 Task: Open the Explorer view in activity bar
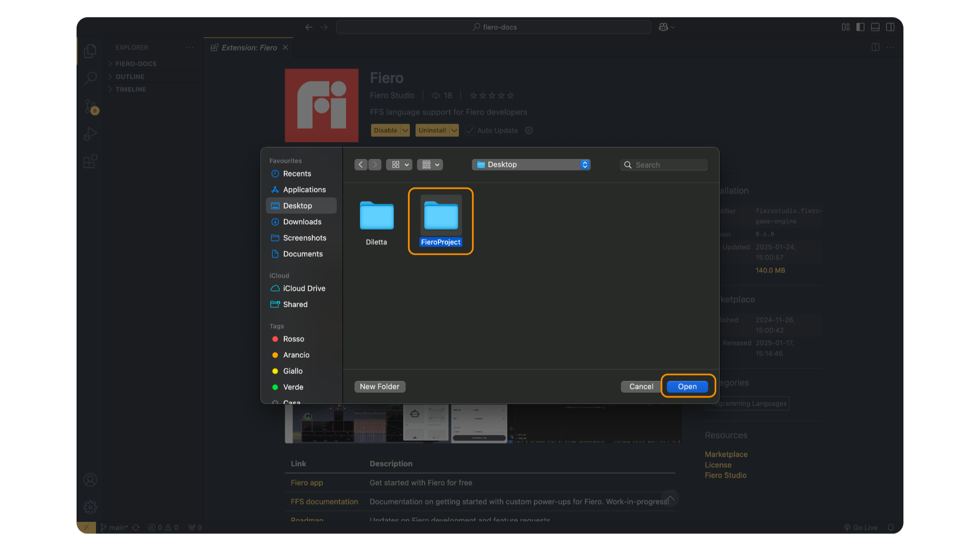[x=90, y=51]
